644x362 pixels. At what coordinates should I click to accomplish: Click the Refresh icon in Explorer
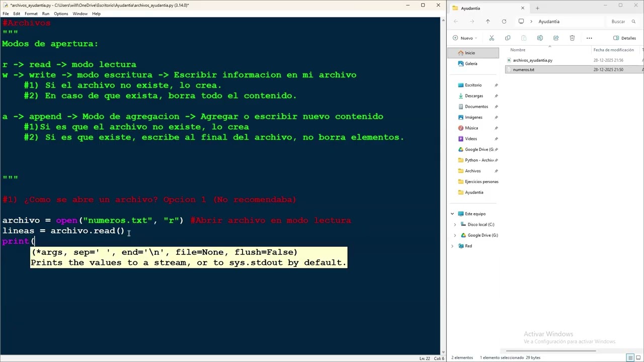(504, 22)
